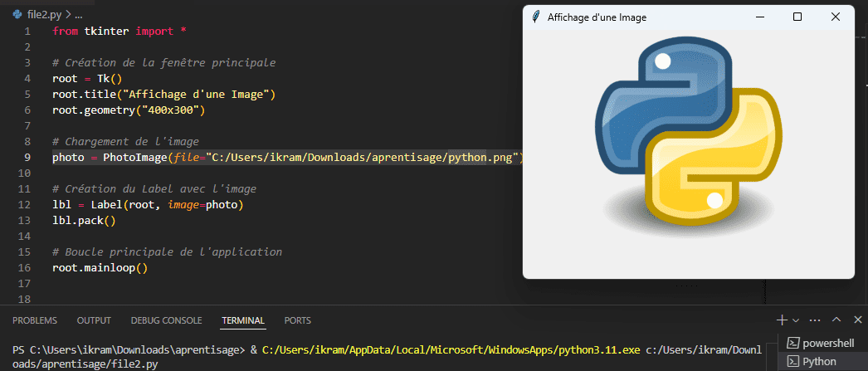868x371 pixels.
Task: Click the 'lbl = Label(root, image=photo)' line
Action: [x=148, y=205]
